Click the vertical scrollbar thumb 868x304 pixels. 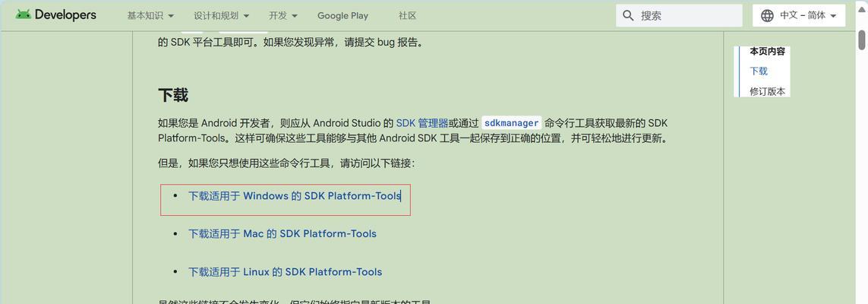coord(861,40)
